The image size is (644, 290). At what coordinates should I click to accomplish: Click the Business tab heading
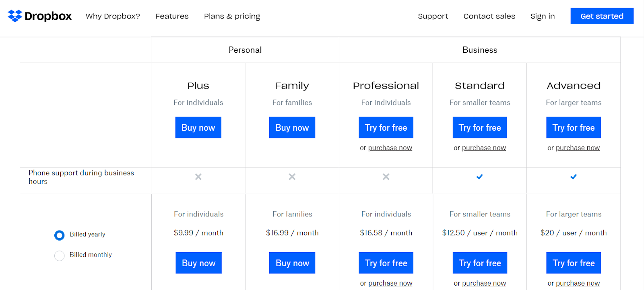point(479,50)
